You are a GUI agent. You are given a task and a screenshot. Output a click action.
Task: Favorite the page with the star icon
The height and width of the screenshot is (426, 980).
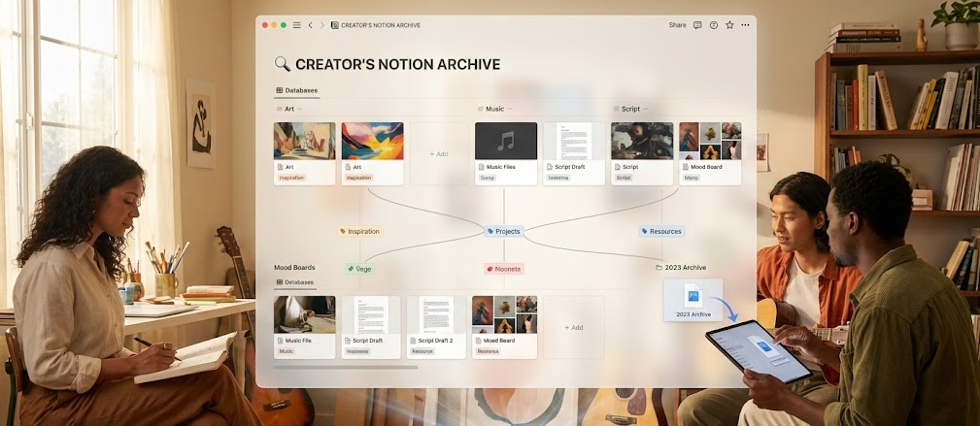(729, 25)
